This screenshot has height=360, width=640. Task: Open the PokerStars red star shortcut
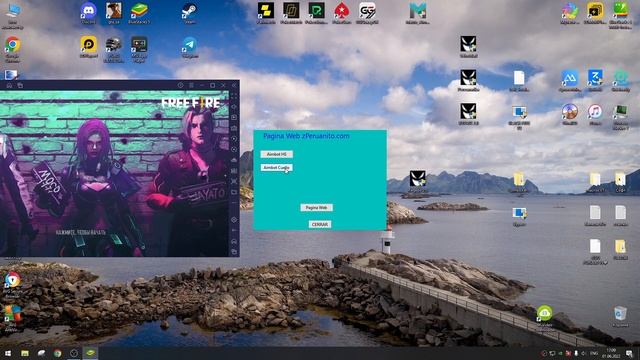pyautogui.click(x=342, y=13)
